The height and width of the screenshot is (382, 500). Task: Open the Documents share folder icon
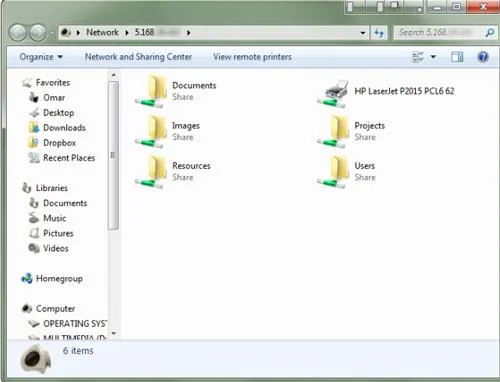click(x=152, y=91)
